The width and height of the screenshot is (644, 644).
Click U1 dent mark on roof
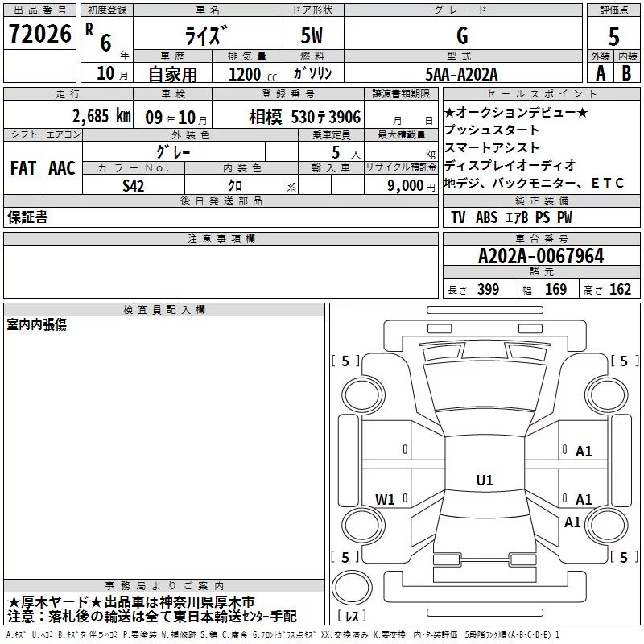(485, 480)
